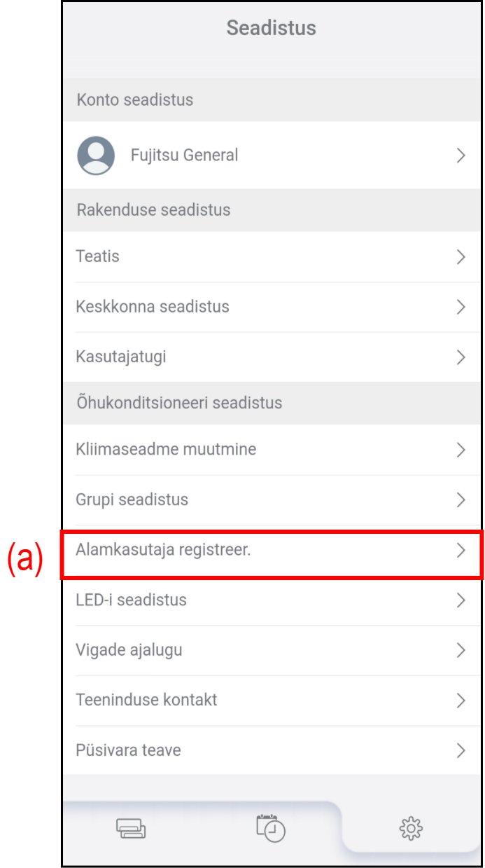Image resolution: width=485 pixels, height=868 pixels.
Task: Tap the chevron beside Fujitsu General
Action: coord(461,156)
